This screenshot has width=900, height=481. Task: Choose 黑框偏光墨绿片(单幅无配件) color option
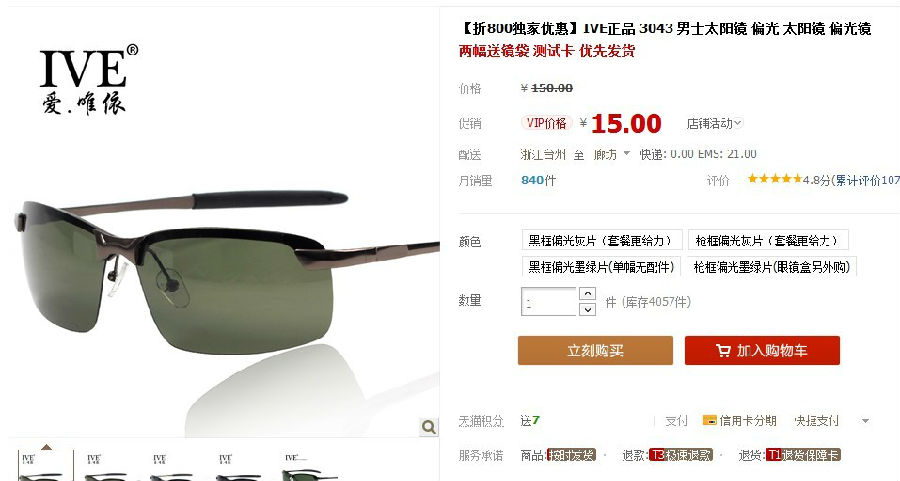601,266
